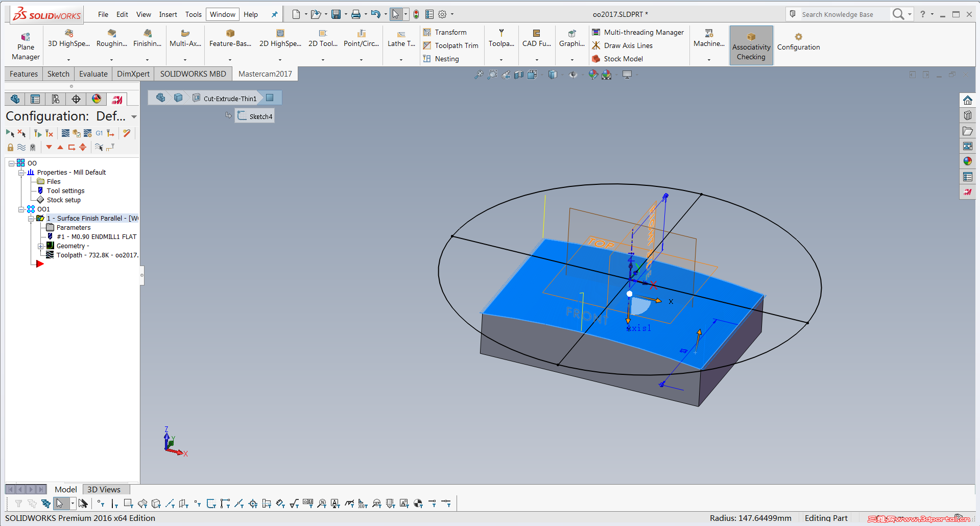Viewport: 980px width, 526px height.
Task: Click Edit Appearance color ball
Action: pos(593,75)
